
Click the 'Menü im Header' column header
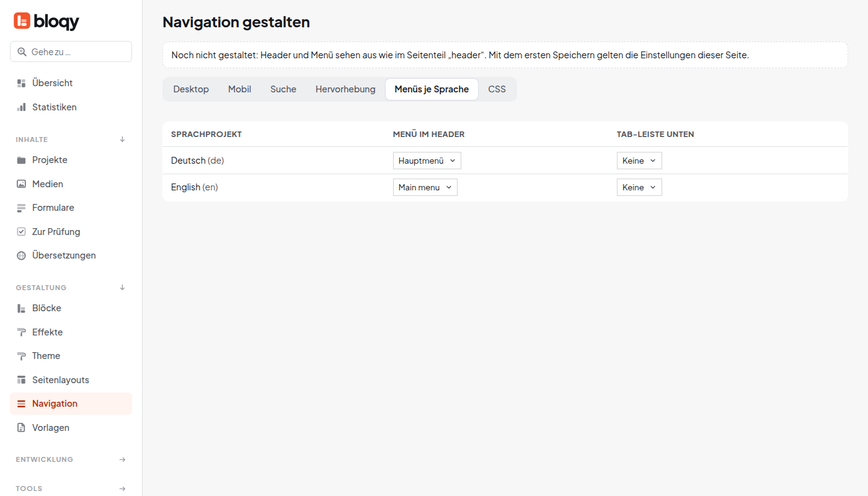click(x=429, y=134)
